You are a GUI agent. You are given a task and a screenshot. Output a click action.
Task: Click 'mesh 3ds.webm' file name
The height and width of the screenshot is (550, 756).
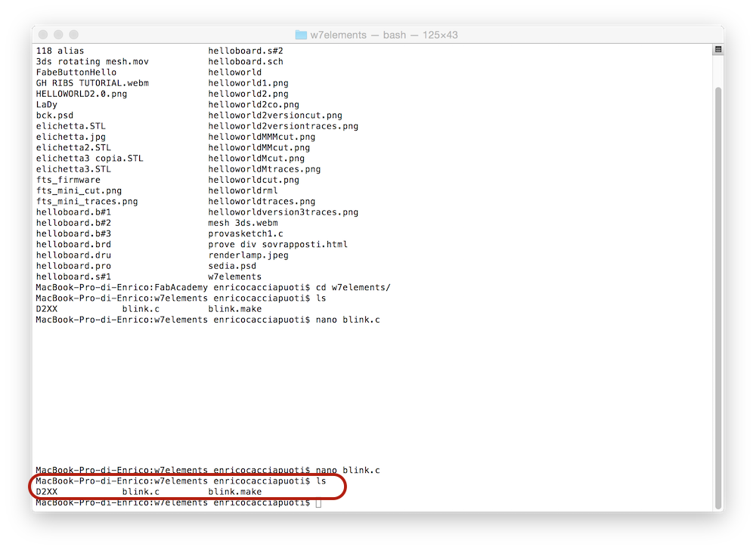(243, 223)
